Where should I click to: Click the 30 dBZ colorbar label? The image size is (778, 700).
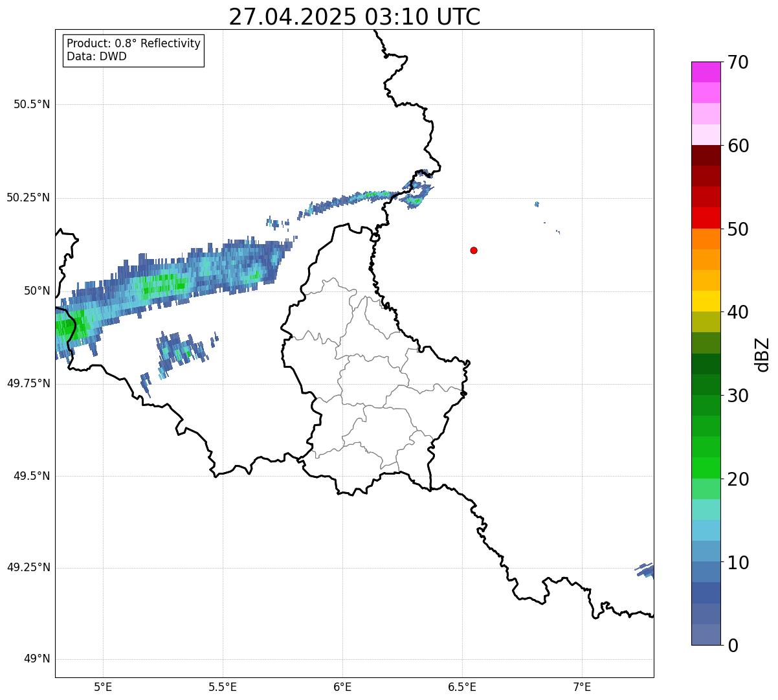pos(739,396)
